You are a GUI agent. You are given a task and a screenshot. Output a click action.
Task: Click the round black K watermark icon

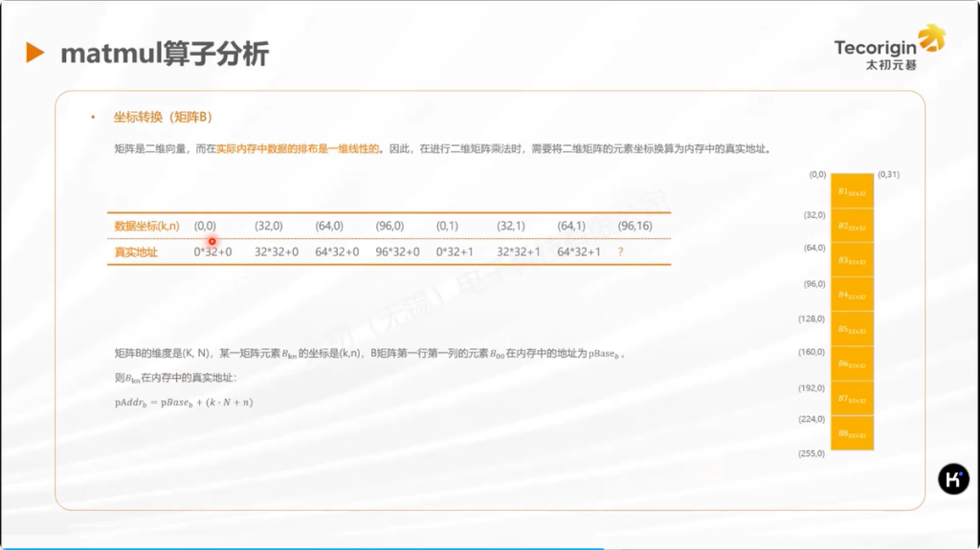[x=952, y=480]
